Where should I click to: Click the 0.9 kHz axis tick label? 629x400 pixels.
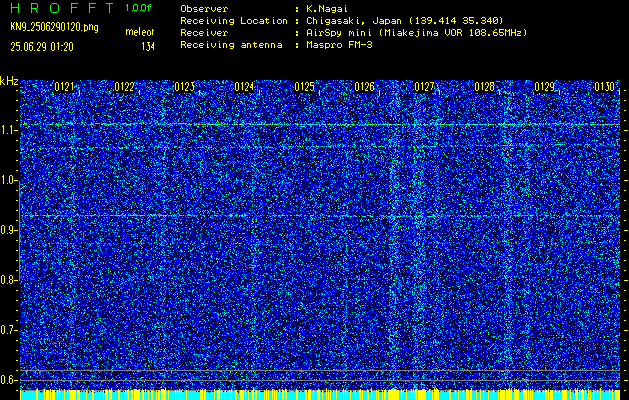[9, 230]
